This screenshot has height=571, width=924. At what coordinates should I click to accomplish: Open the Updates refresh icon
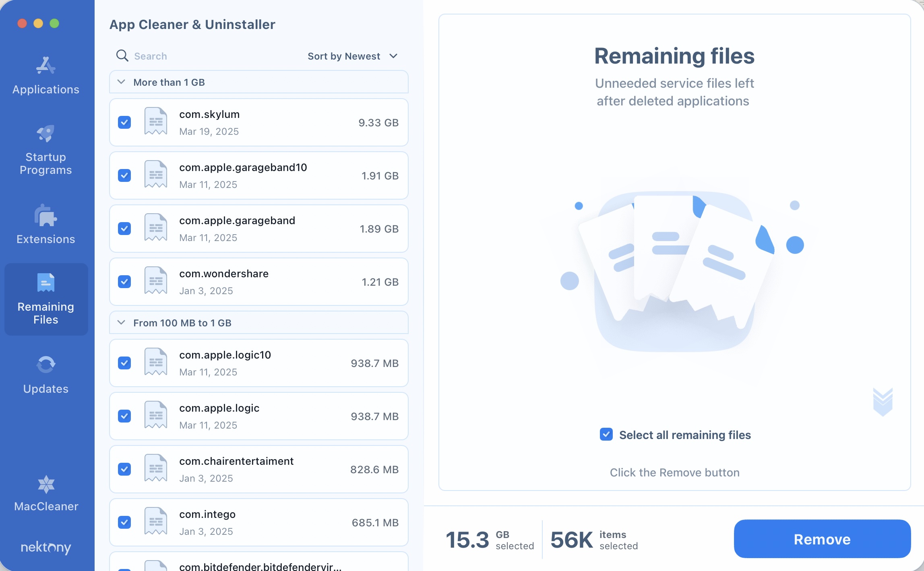click(x=45, y=364)
